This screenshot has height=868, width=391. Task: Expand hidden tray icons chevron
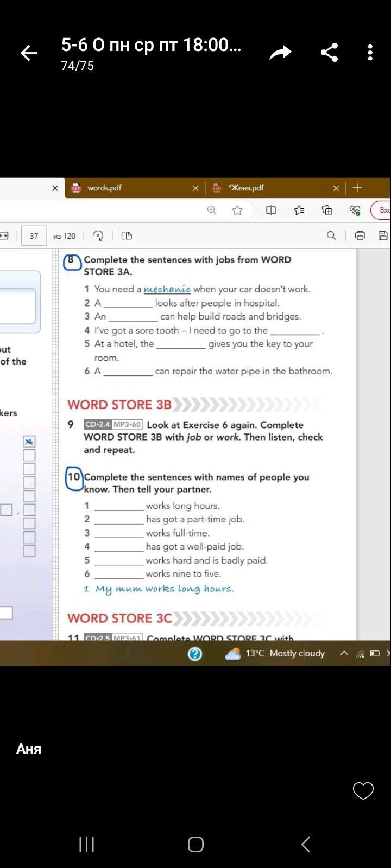coord(344,653)
